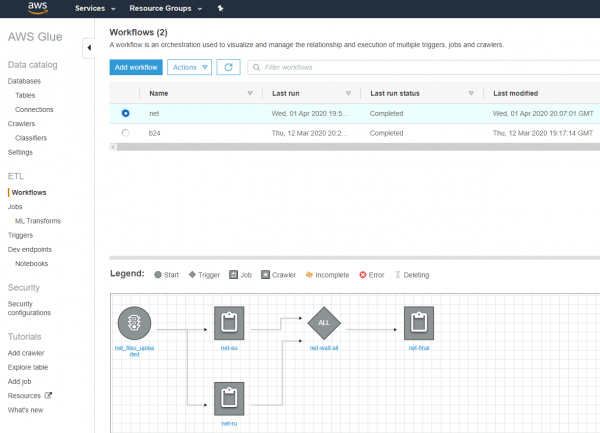600x433 pixels.
Task: Click the refresh workflows button
Action: click(x=230, y=67)
